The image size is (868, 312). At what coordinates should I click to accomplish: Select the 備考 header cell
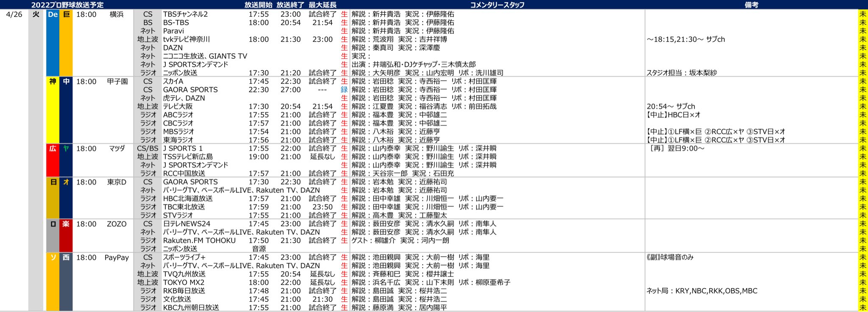point(751,5)
